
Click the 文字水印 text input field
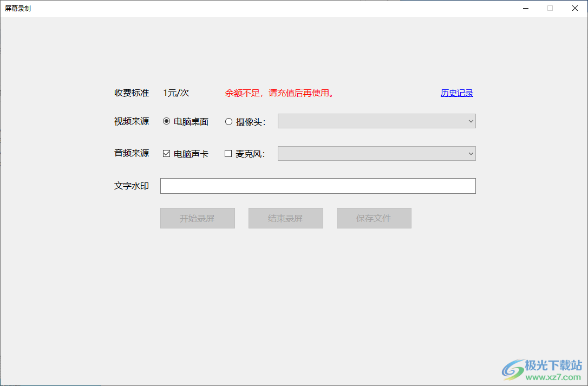318,186
